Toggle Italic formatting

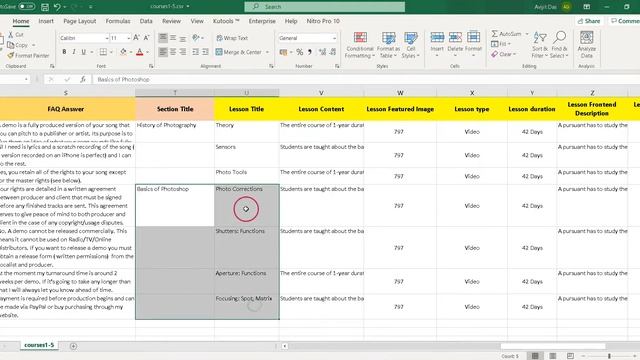pos(74,52)
